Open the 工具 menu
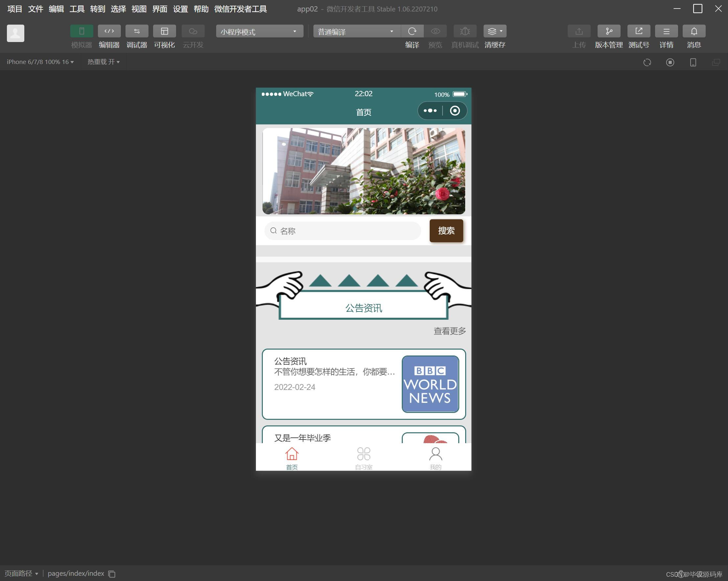Image resolution: width=728 pixels, height=581 pixels. coord(77,9)
